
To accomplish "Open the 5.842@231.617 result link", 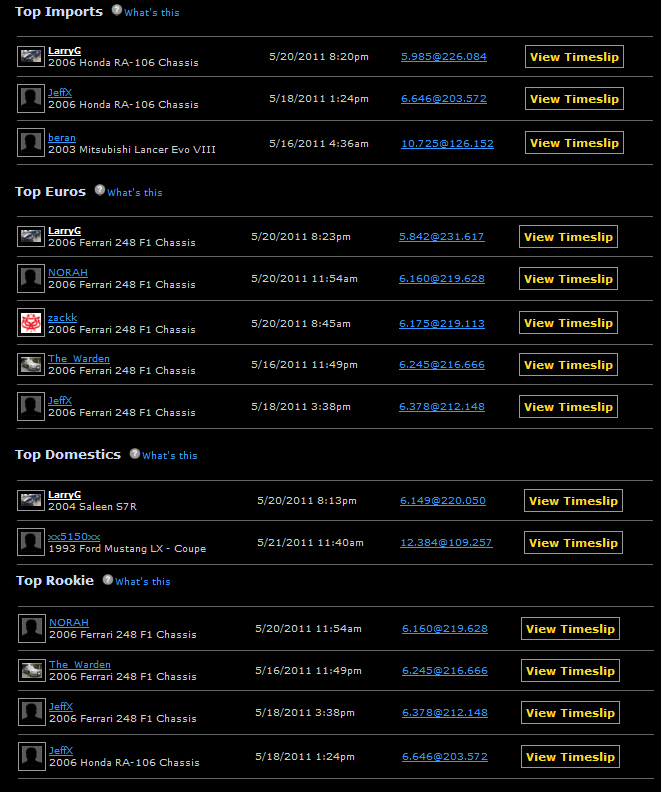I will tap(441, 237).
